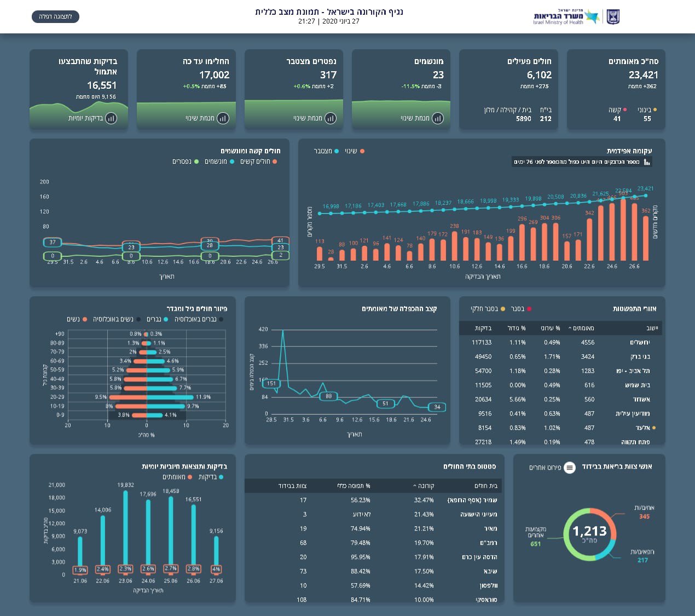
Task: Click the Israel Ministry of Health logo
Action: (x=566, y=17)
